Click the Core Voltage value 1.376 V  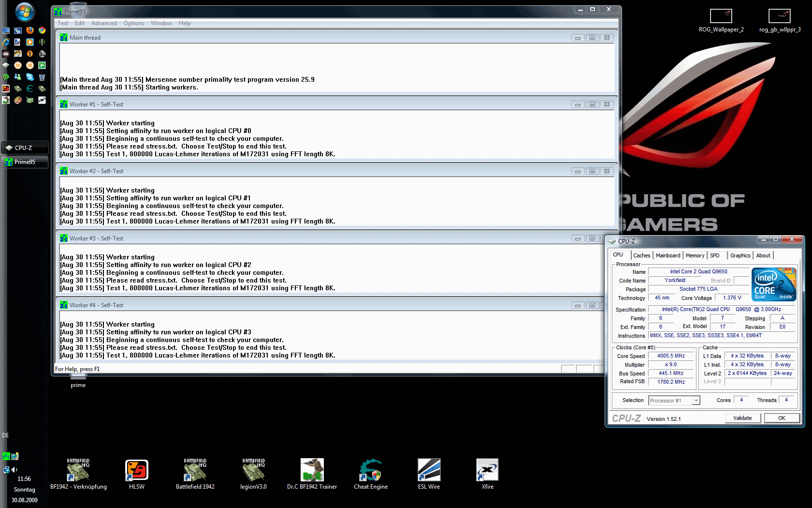click(x=732, y=298)
